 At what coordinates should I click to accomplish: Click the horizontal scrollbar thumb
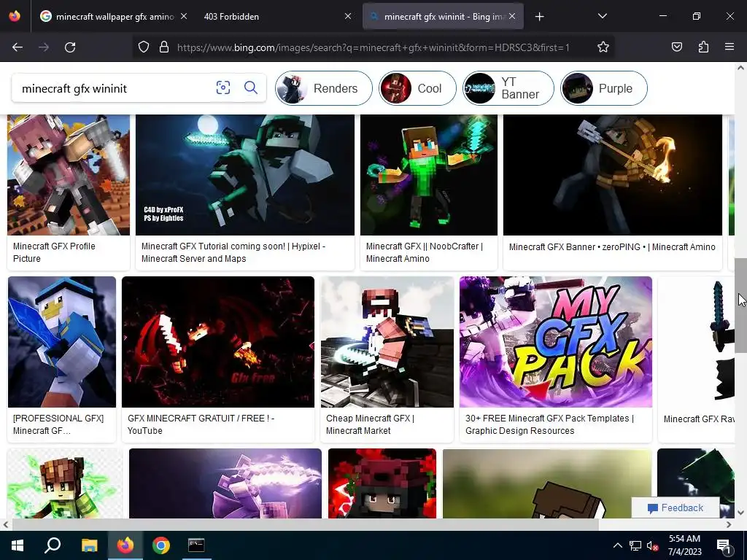pyautogui.click(x=305, y=524)
